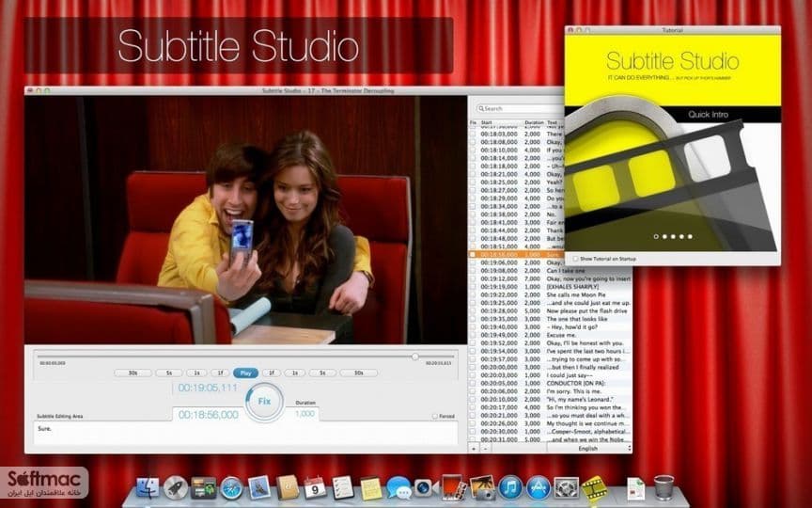Viewport: 812px width, 508px height.
Task: Click the video progress track
Action: pyautogui.click(x=245, y=357)
